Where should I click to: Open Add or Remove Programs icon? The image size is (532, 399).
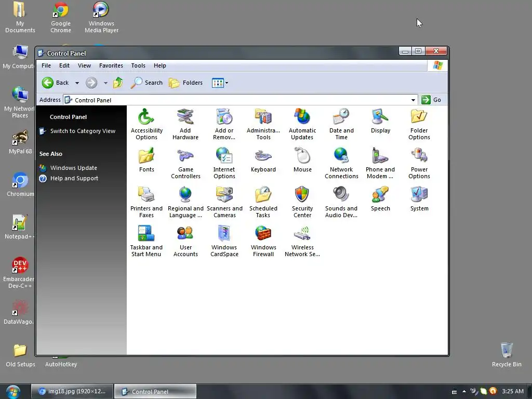coord(224,124)
